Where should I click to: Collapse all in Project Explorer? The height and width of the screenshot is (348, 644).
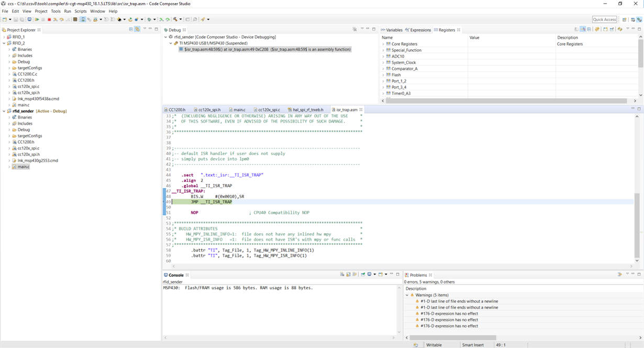(x=131, y=29)
